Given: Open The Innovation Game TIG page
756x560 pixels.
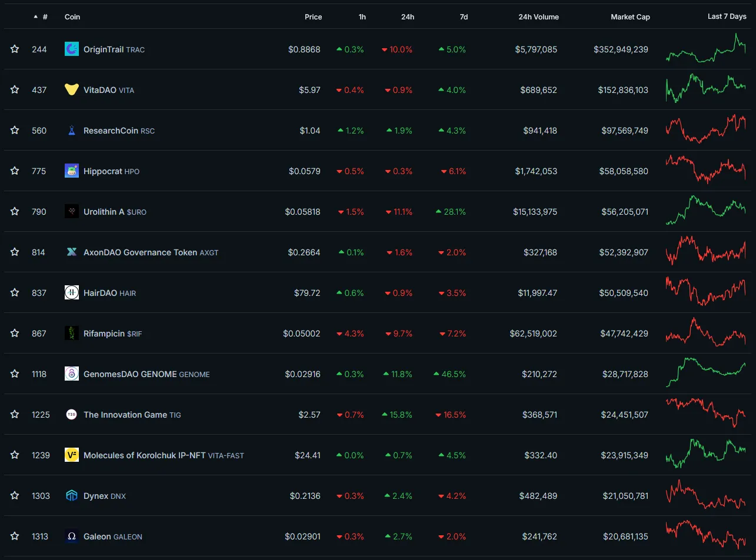Looking at the screenshot, I should (132, 415).
